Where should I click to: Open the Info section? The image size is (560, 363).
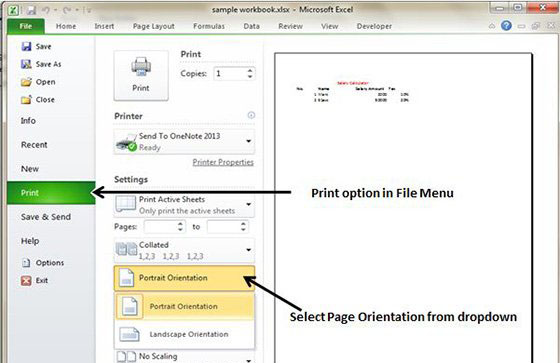coord(28,121)
